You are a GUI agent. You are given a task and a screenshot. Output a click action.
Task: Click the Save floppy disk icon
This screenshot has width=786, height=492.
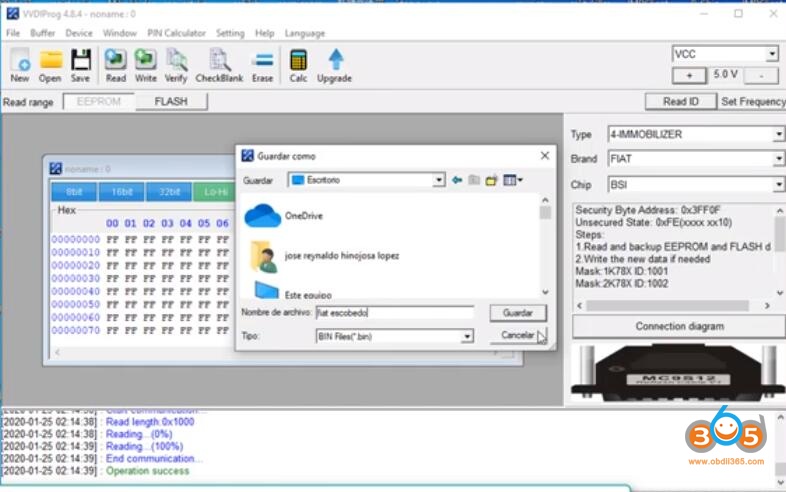coord(80,65)
